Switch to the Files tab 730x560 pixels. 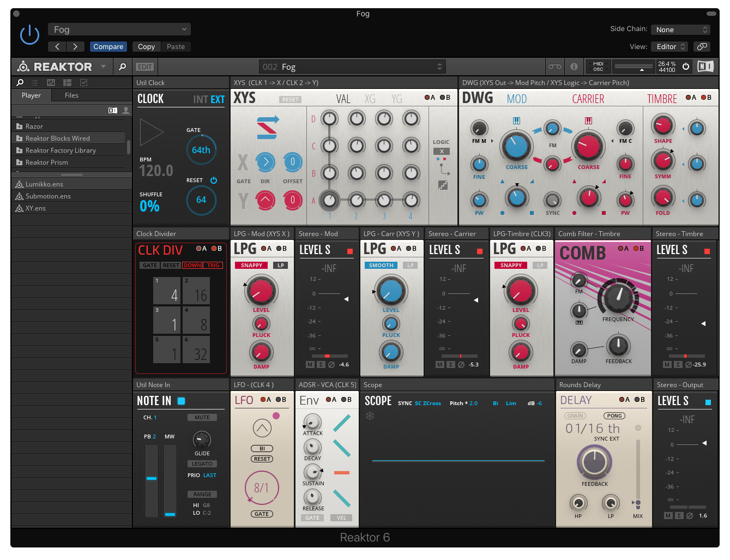[x=71, y=95]
